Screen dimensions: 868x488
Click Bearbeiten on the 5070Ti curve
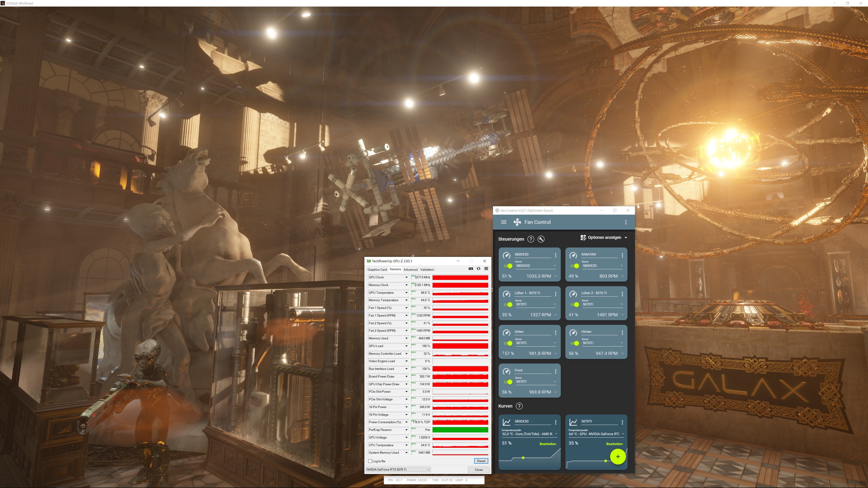point(614,444)
